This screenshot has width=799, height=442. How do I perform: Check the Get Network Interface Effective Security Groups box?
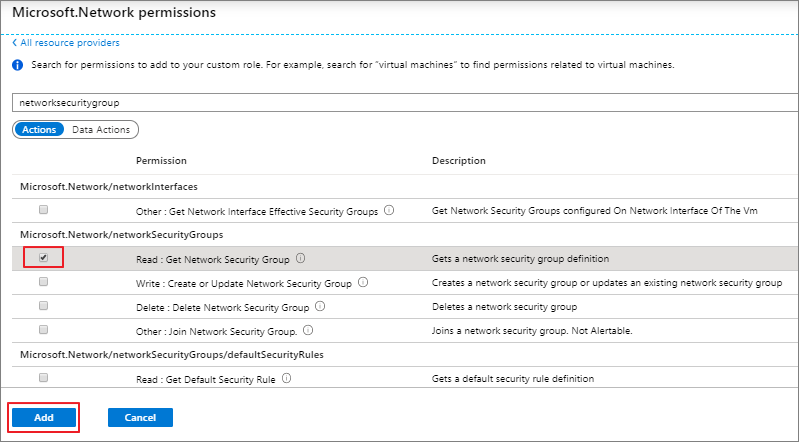[x=43, y=210]
